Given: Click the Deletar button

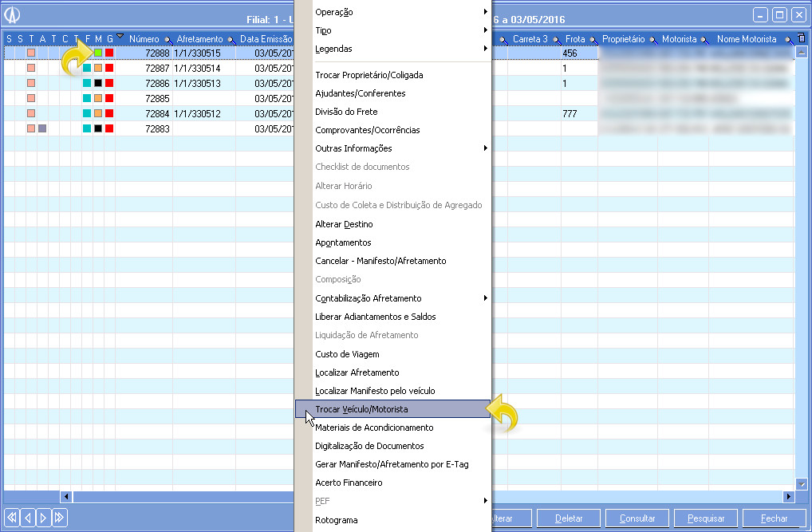Looking at the screenshot, I should pos(569,518).
